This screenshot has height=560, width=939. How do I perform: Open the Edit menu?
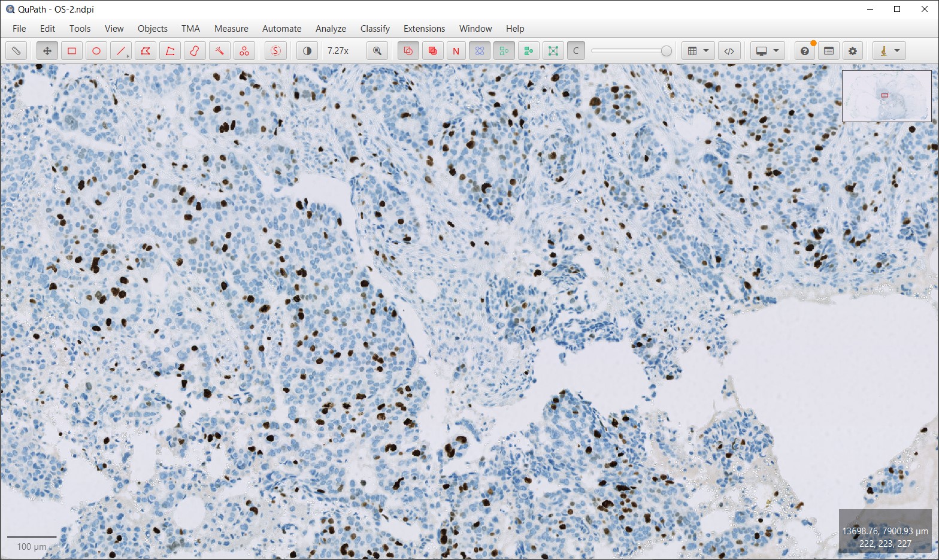pos(48,29)
